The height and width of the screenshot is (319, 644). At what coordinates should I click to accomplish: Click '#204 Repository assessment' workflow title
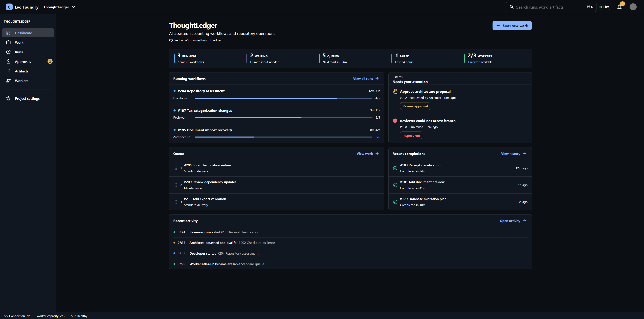click(201, 91)
